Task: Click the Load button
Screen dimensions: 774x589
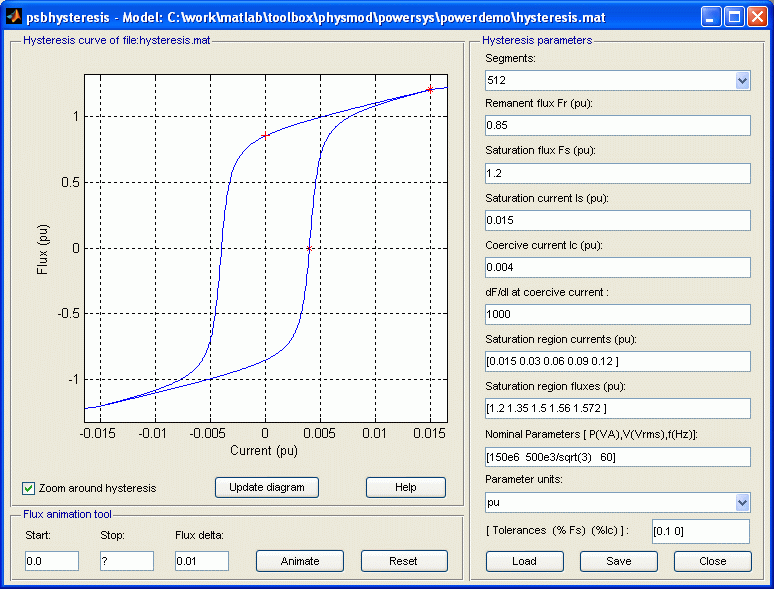Action: point(525,561)
